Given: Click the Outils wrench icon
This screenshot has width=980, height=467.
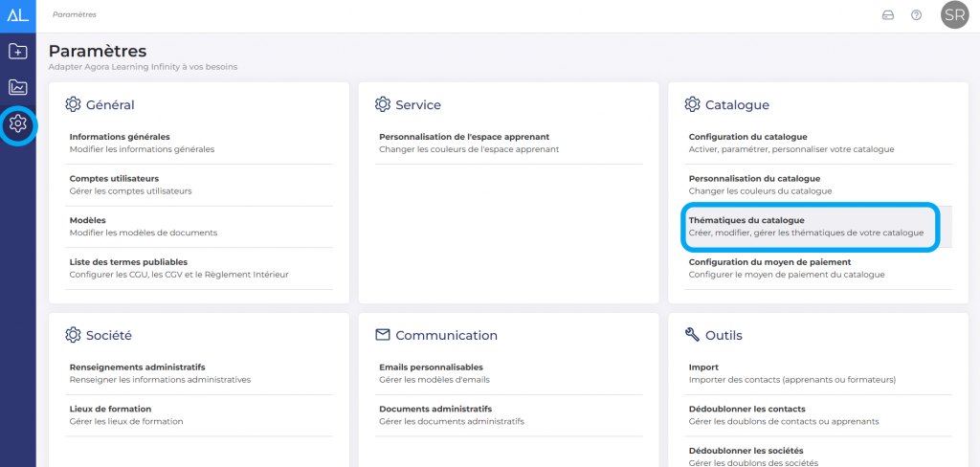Looking at the screenshot, I should (x=693, y=335).
